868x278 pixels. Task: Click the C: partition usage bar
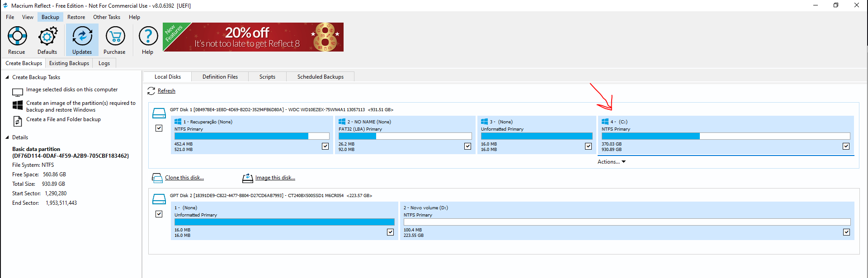[726, 136]
